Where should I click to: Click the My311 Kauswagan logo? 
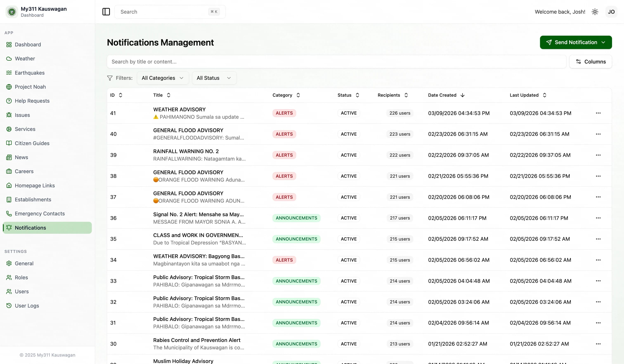[x=12, y=12]
